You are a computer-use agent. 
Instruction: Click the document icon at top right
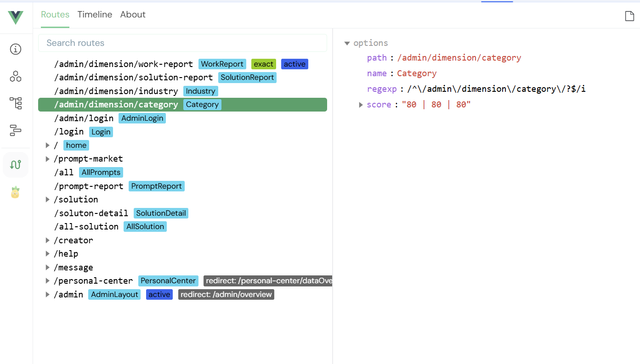(629, 16)
